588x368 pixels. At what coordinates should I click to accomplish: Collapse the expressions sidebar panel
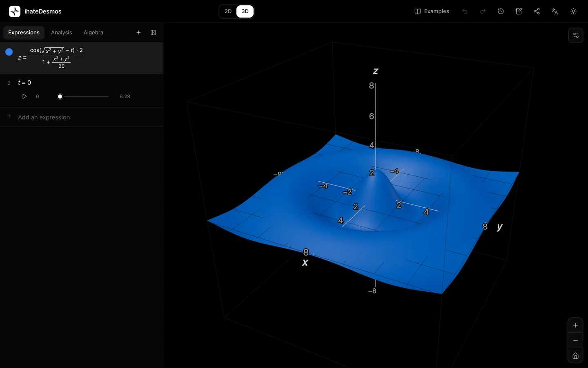point(154,33)
